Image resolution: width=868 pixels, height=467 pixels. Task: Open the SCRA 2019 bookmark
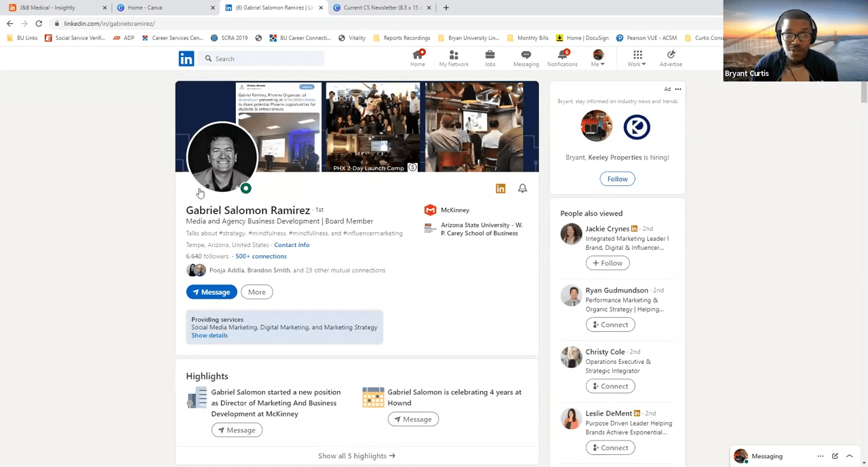229,38
